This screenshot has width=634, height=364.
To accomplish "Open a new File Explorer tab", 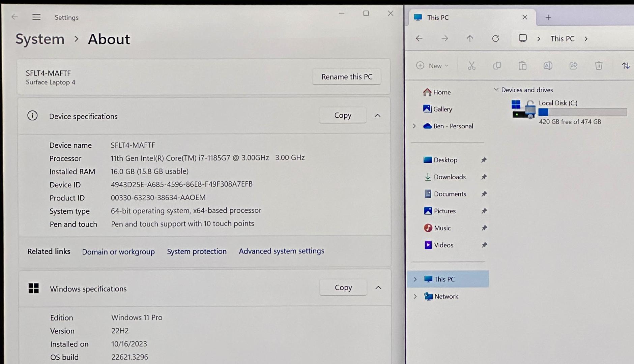I will (548, 18).
